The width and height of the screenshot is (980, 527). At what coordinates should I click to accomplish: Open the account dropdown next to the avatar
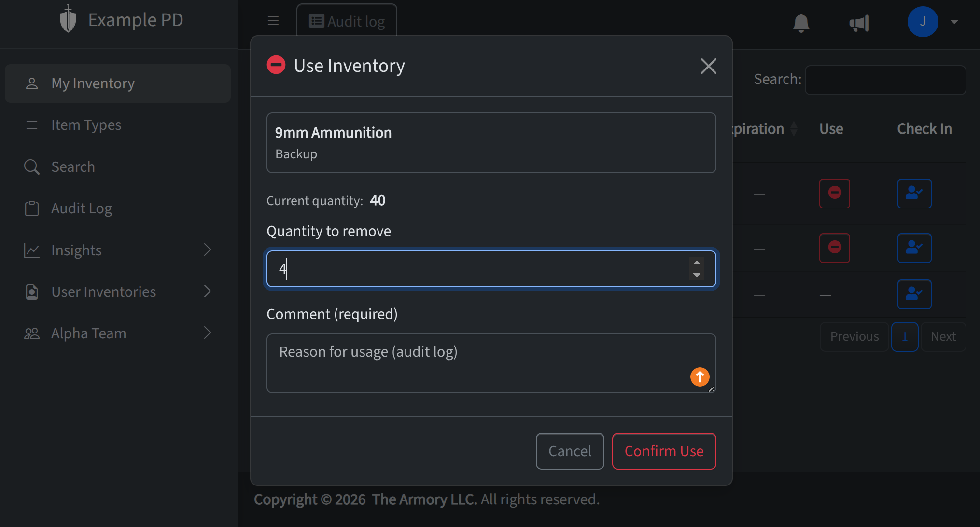954,22
